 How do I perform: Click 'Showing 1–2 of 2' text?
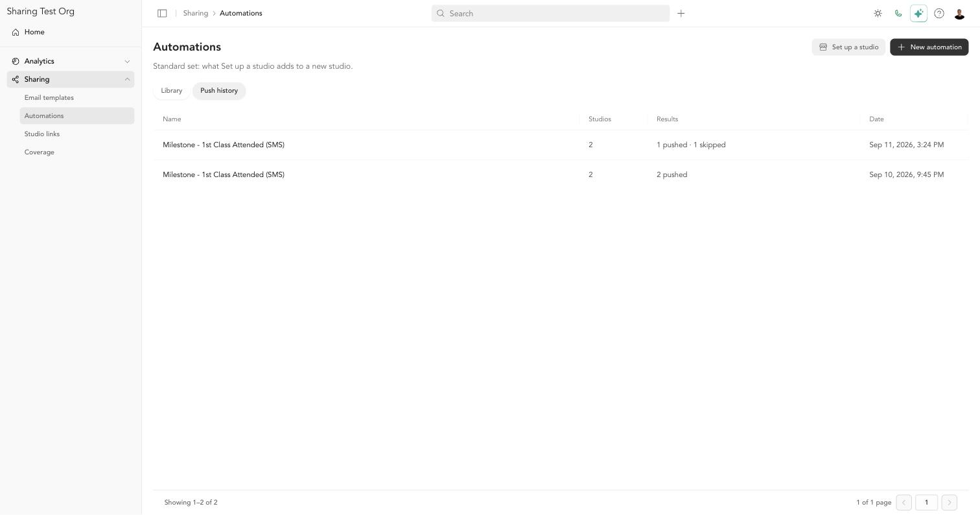coord(191,502)
